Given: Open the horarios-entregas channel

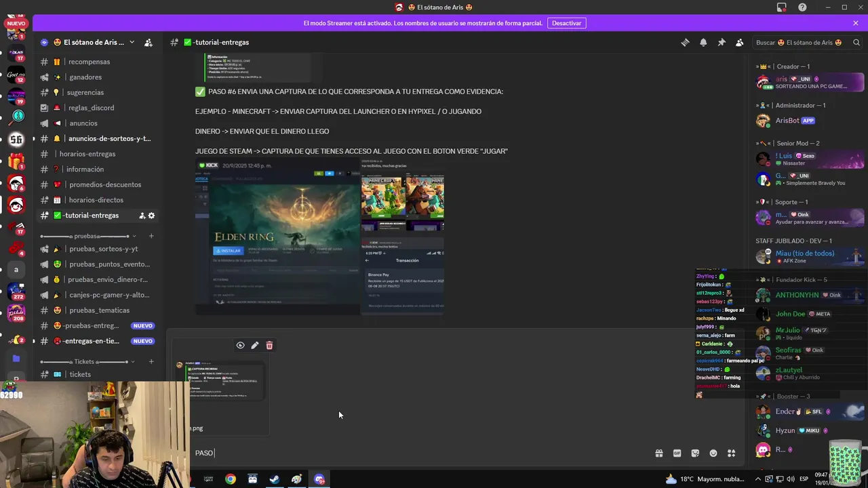Looking at the screenshot, I should (x=98, y=154).
